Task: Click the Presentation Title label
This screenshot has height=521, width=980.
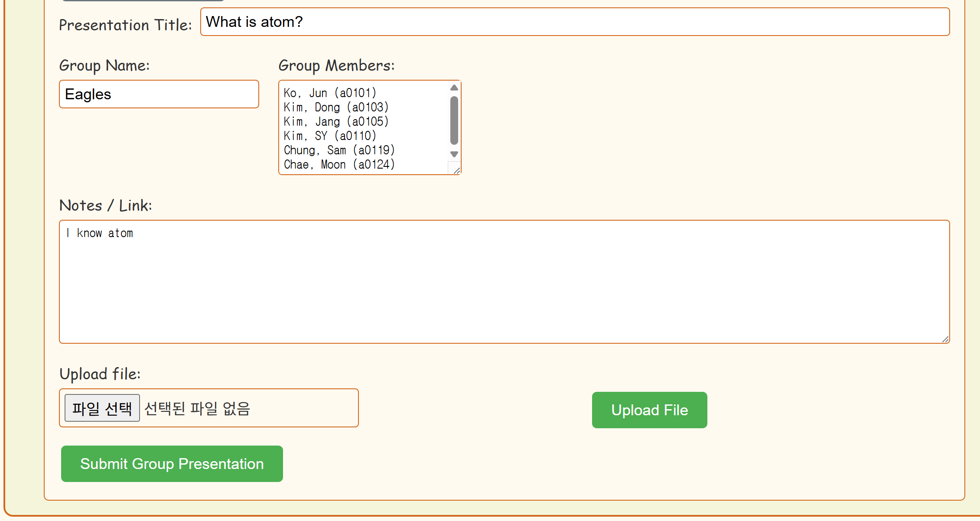Action: (125, 25)
